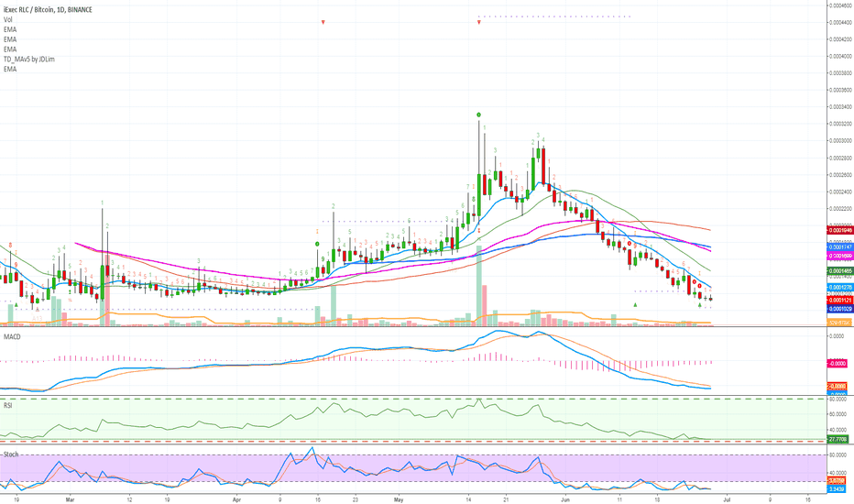Select the Stoch pane label

(x=11, y=455)
